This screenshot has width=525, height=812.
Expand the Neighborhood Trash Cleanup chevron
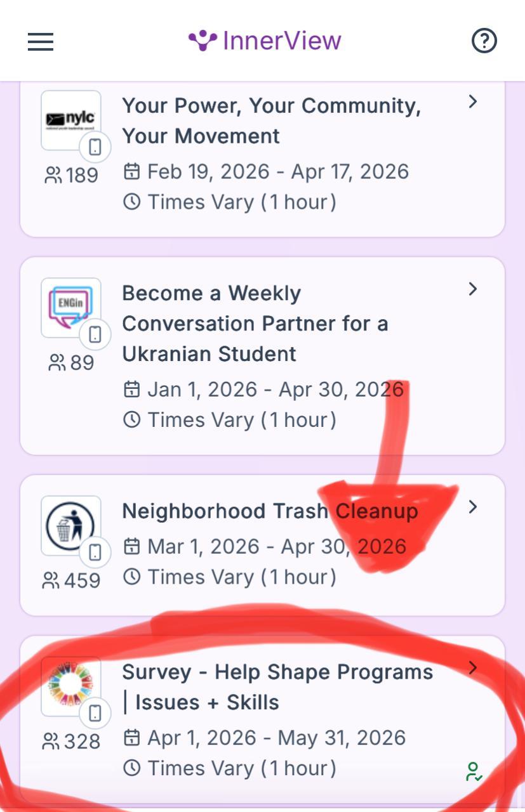coord(472,507)
